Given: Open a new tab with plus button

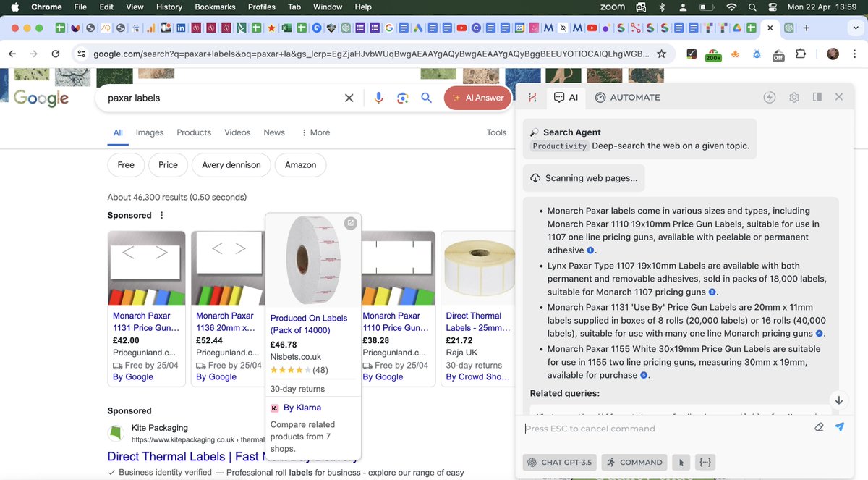Looking at the screenshot, I should [x=807, y=28].
